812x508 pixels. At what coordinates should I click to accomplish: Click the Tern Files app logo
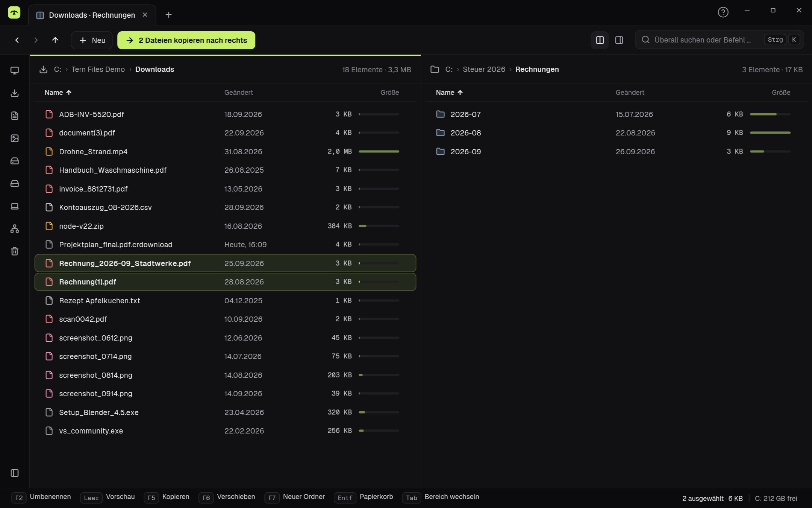14,12
